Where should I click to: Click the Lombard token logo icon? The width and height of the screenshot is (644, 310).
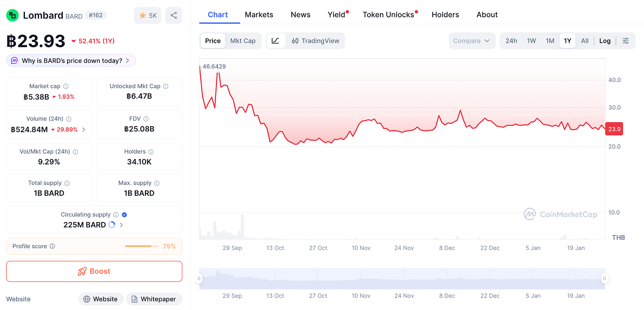[12, 15]
